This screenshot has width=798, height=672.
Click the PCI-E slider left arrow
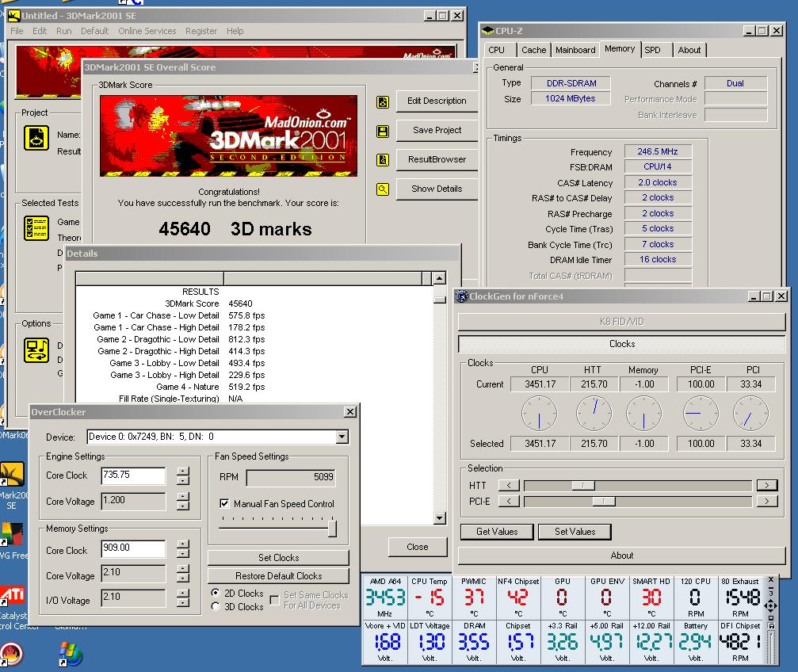click(x=509, y=502)
